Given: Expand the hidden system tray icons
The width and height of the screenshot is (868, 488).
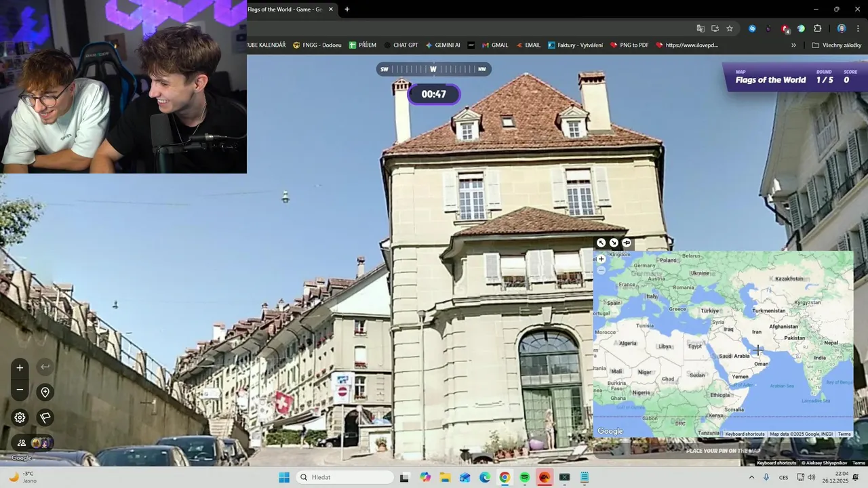Looking at the screenshot, I should (751, 477).
